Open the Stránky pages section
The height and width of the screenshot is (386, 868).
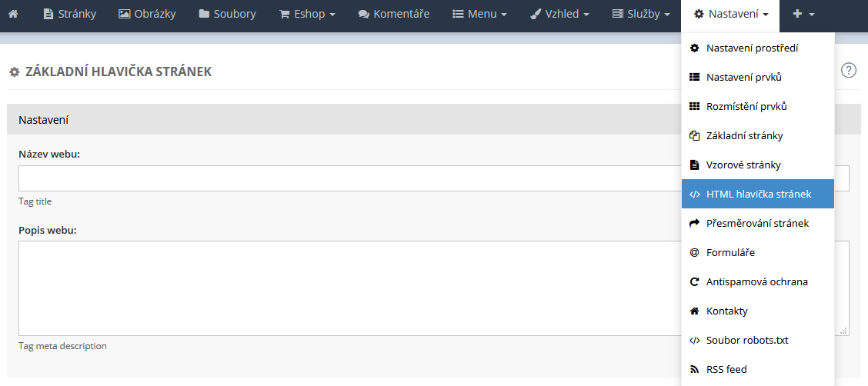[x=69, y=14]
